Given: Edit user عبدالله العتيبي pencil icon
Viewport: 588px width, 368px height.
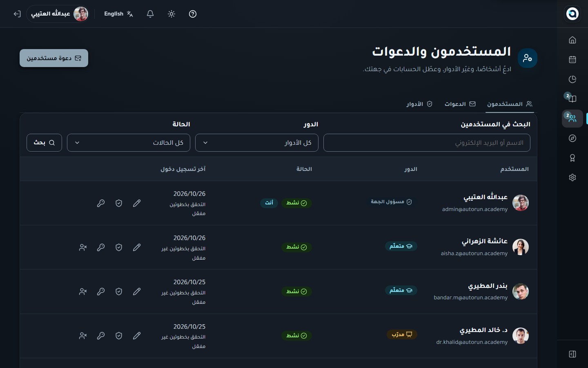Looking at the screenshot, I should tap(137, 203).
